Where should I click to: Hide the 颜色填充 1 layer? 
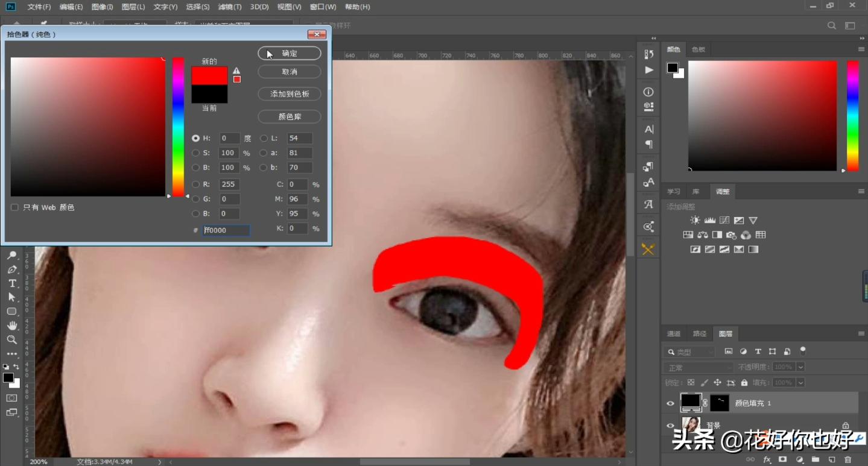670,403
